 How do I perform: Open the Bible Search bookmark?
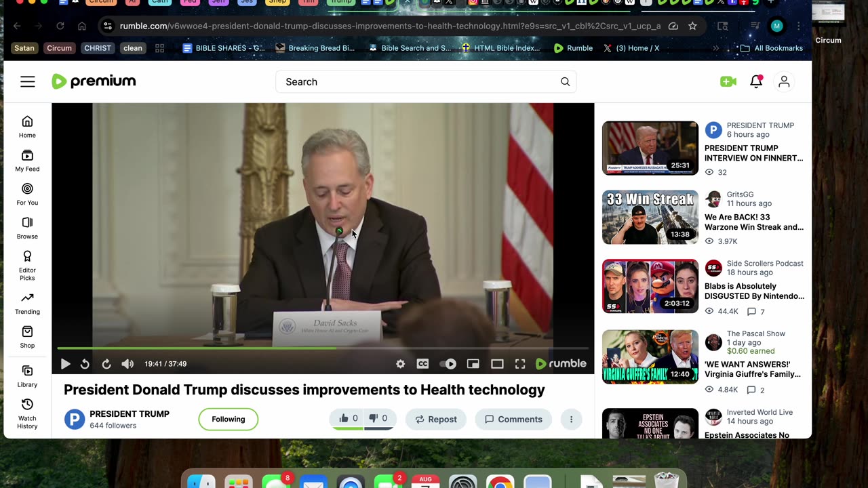[410, 48]
